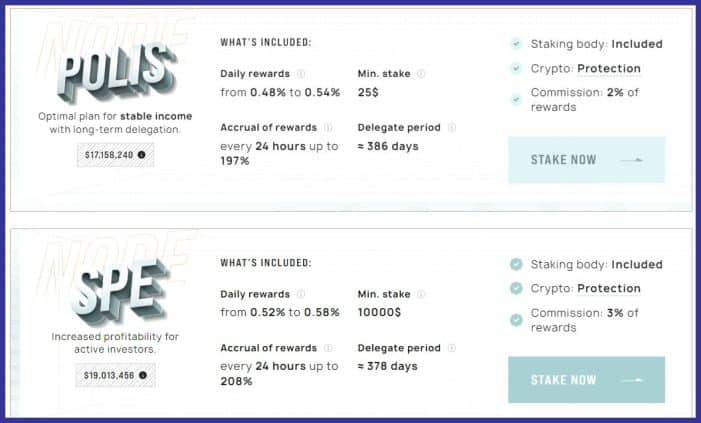Click info icon beside SPE Delegate period

point(452,348)
